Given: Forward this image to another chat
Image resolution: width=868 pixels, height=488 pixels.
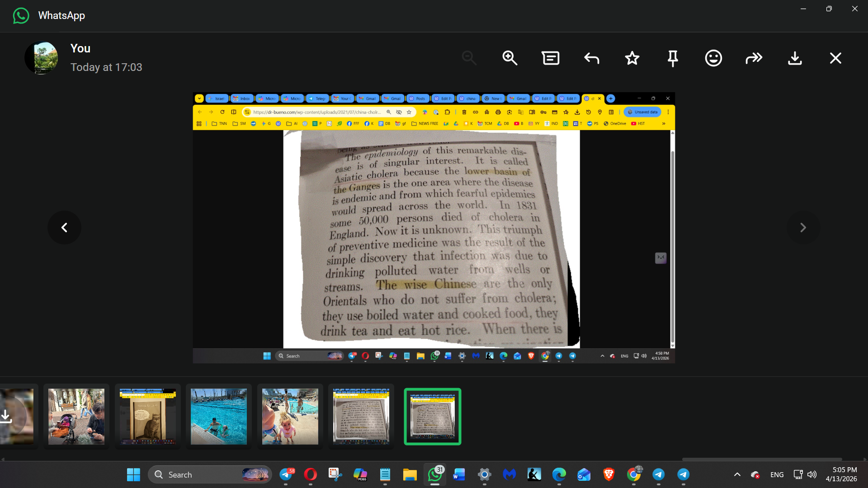Looking at the screenshot, I should pos(754,58).
